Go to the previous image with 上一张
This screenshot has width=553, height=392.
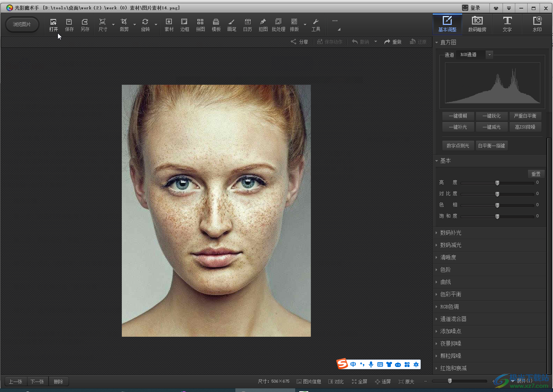(16, 382)
